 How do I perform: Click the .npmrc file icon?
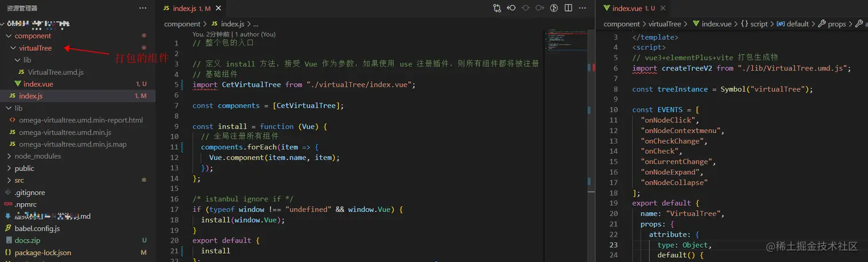click(8, 205)
